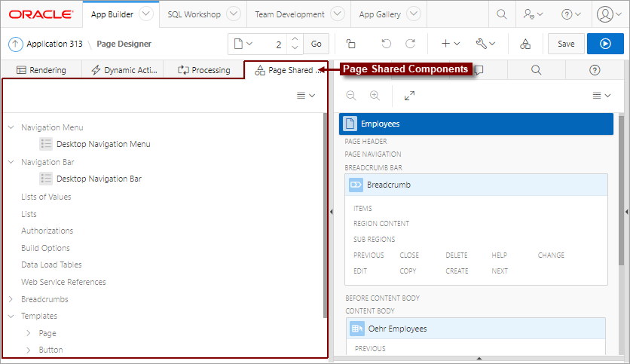The height and width of the screenshot is (364, 630).
Task: Click the Page Designer breadcrumb text
Action: click(124, 44)
